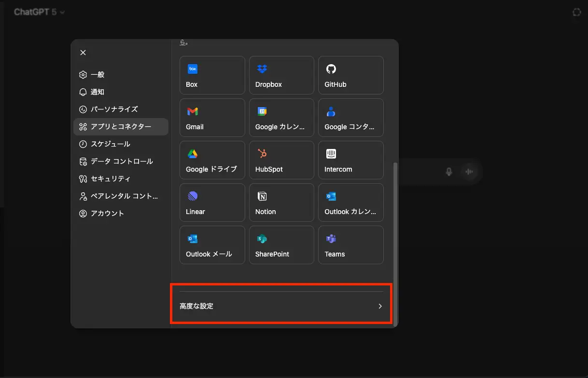The width and height of the screenshot is (588, 378).
Task: Click the Teams card label text
Action: 335,254
